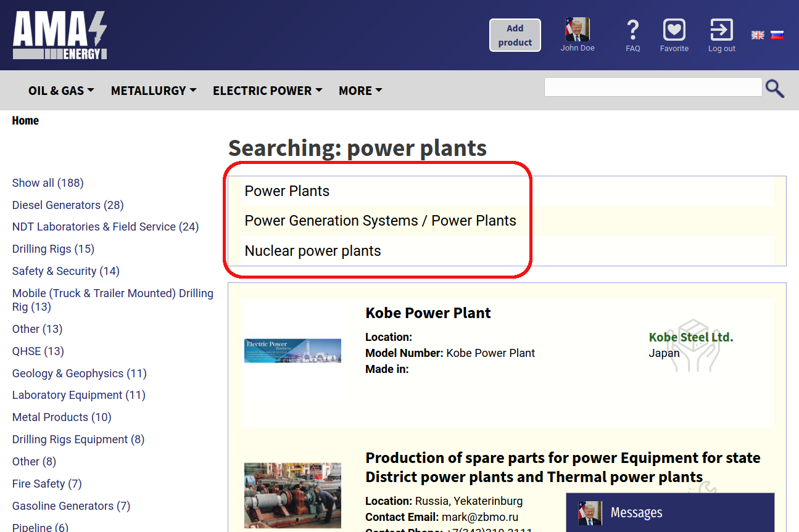Click the Log out icon

pos(721,30)
